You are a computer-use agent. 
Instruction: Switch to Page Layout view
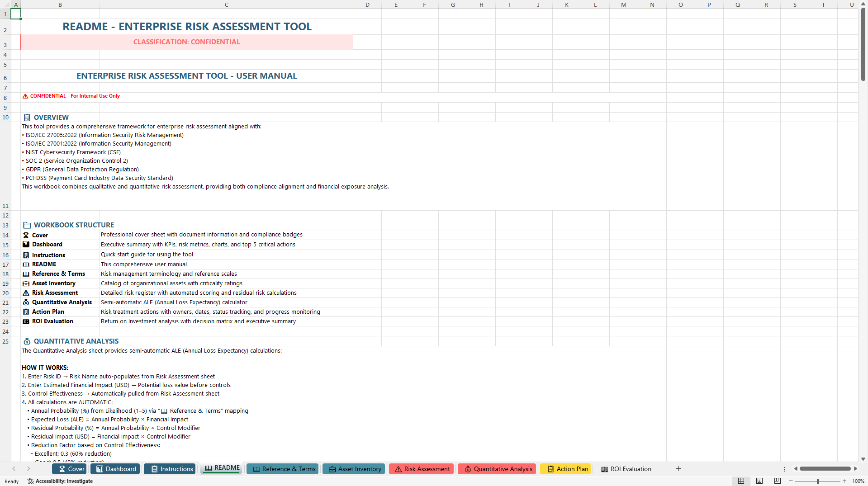pos(759,481)
